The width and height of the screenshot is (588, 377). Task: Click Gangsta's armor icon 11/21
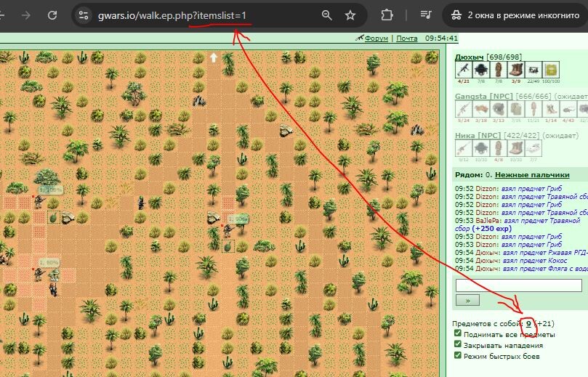pyautogui.click(x=533, y=110)
